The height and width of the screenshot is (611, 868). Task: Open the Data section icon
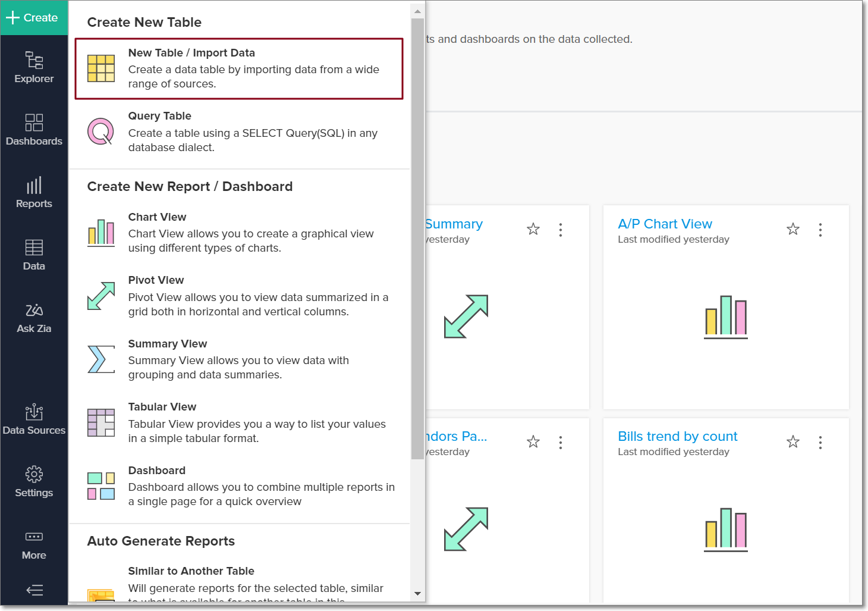click(34, 255)
